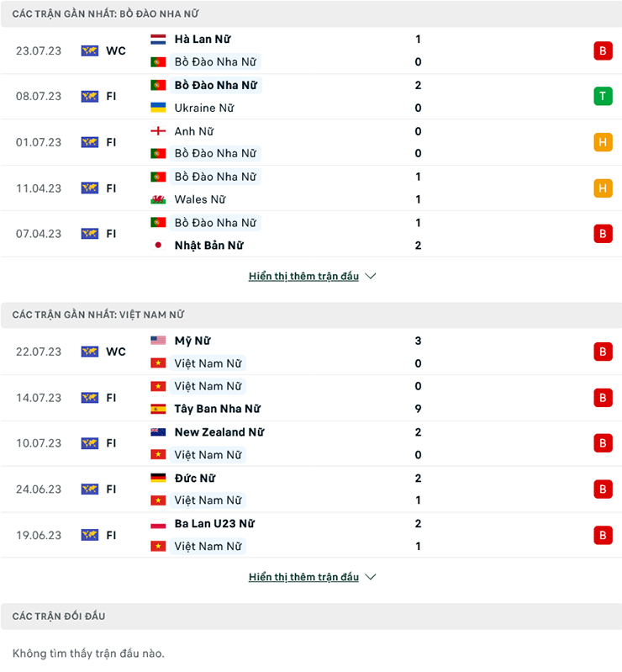This screenshot has height=672, width=622.
Task: Click the Japan flag beside Nhật Bản Nữ
Action: pos(158,245)
